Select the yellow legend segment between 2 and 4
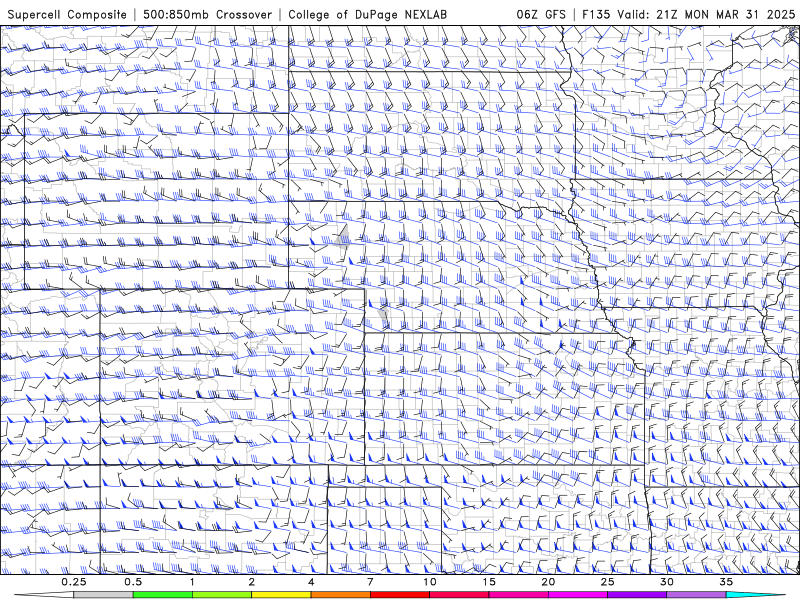 tap(281, 595)
